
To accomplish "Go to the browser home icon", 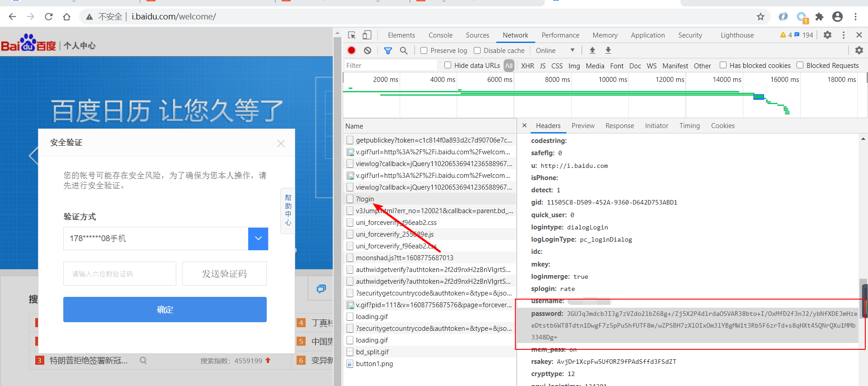I will (x=66, y=17).
